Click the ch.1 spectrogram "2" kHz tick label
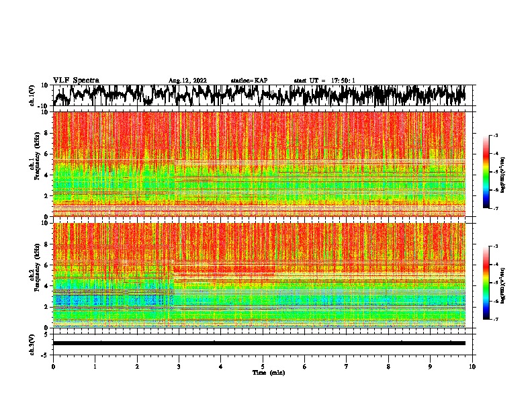Viewport: 532px width, 411px height. pyautogui.click(x=46, y=195)
